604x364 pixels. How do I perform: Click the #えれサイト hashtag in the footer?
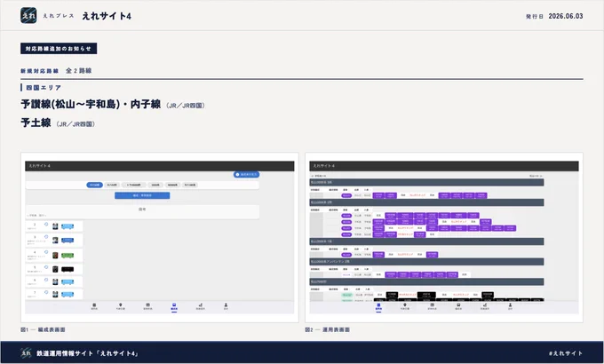566,353
